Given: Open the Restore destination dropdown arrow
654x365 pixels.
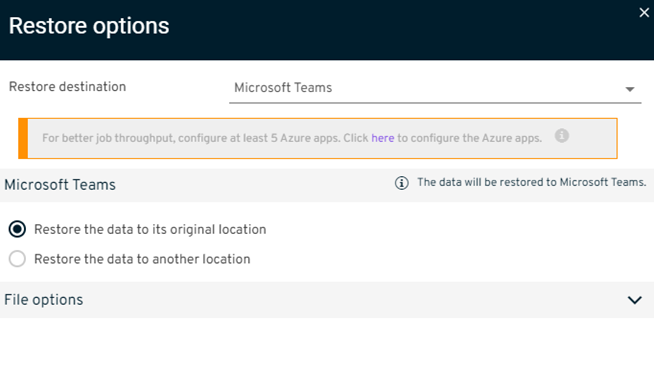Looking at the screenshot, I should coord(630,89).
